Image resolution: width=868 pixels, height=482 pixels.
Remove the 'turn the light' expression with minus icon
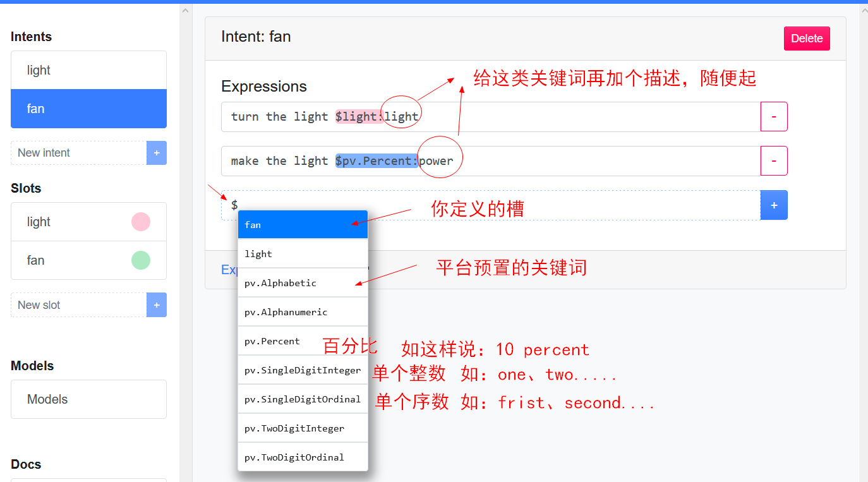tap(774, 116)
